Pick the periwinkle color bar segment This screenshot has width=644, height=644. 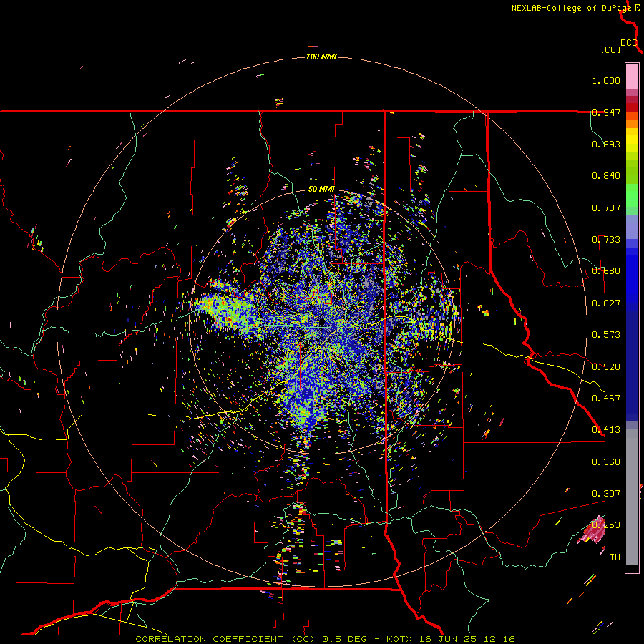[x=632, y=228]
